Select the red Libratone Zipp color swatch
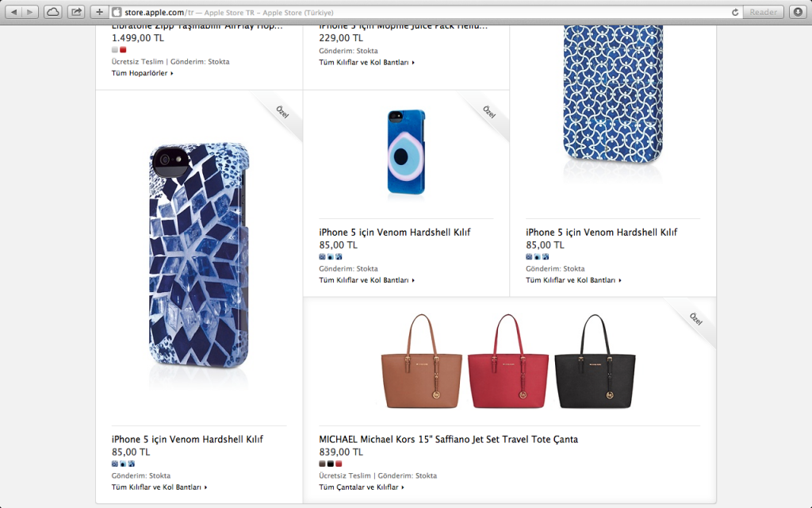Image resolution: width=812 pixels, height=508 pixels. 123,49
